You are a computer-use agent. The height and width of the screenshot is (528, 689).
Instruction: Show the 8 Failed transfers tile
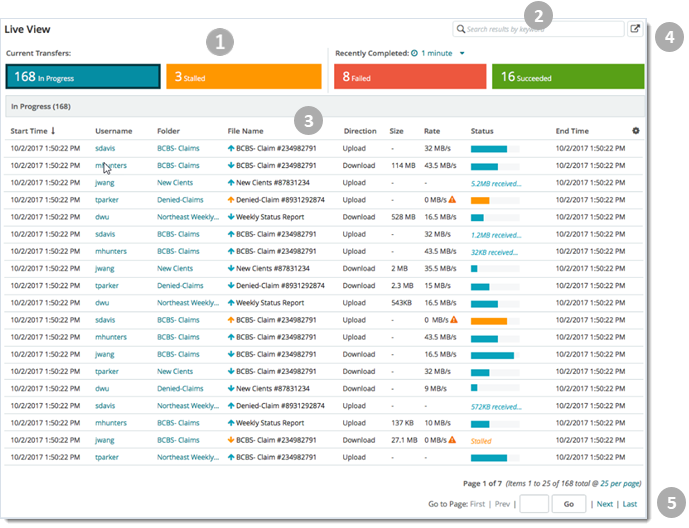pyautogui.click(x=408, y=77)
